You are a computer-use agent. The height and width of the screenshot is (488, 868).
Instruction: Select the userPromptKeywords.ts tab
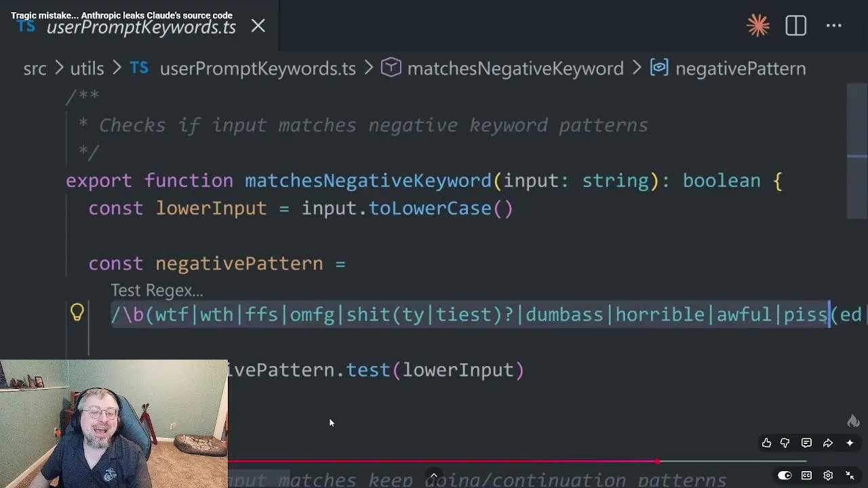click(x=141, y=27)
